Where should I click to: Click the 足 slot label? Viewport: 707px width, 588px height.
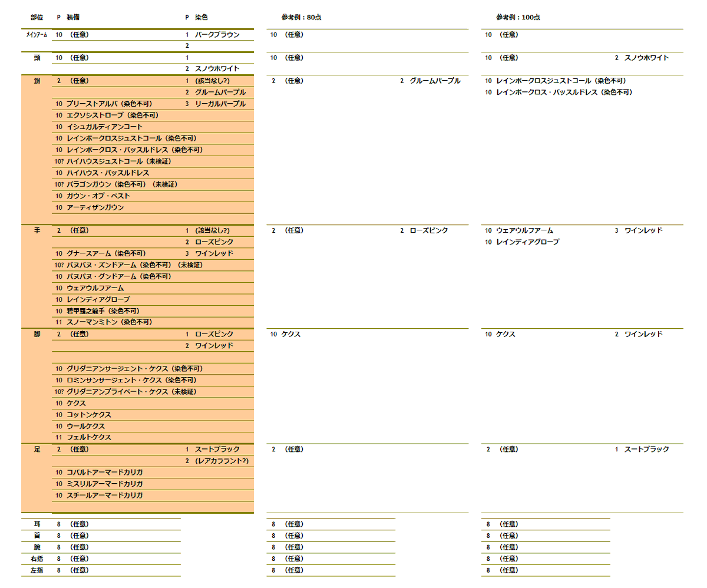(37, 449)
